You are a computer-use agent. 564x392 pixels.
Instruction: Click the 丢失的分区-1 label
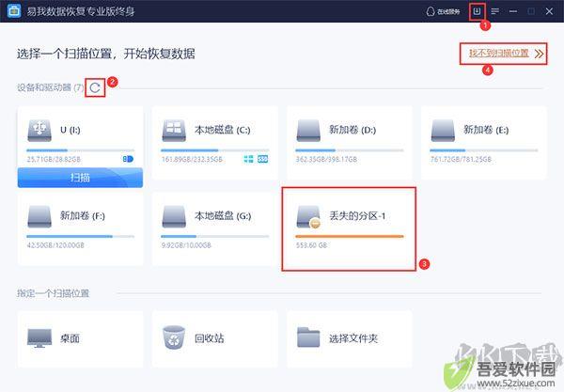pos(357,216)
